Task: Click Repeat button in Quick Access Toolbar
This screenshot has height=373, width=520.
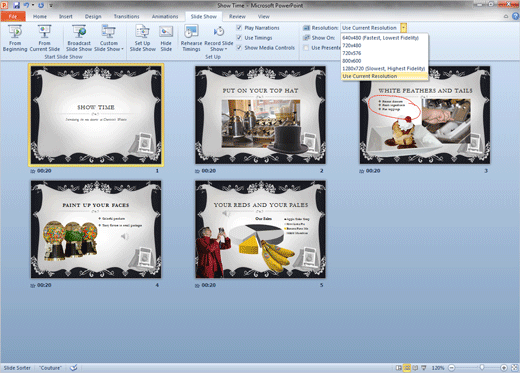Action: pos(41,5)
